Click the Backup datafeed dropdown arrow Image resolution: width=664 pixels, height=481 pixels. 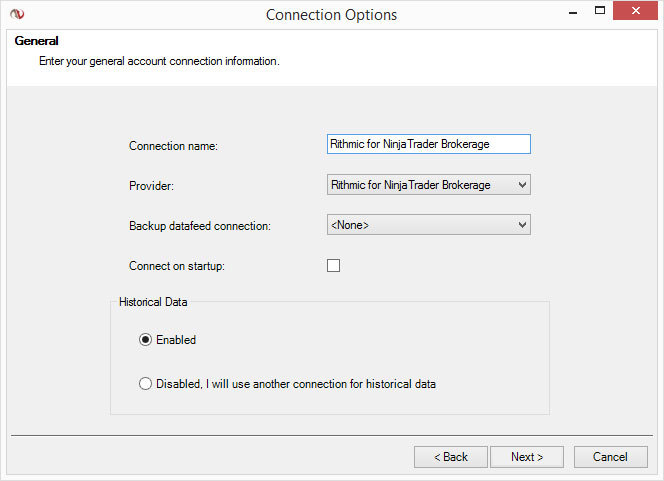pos(522,224)
